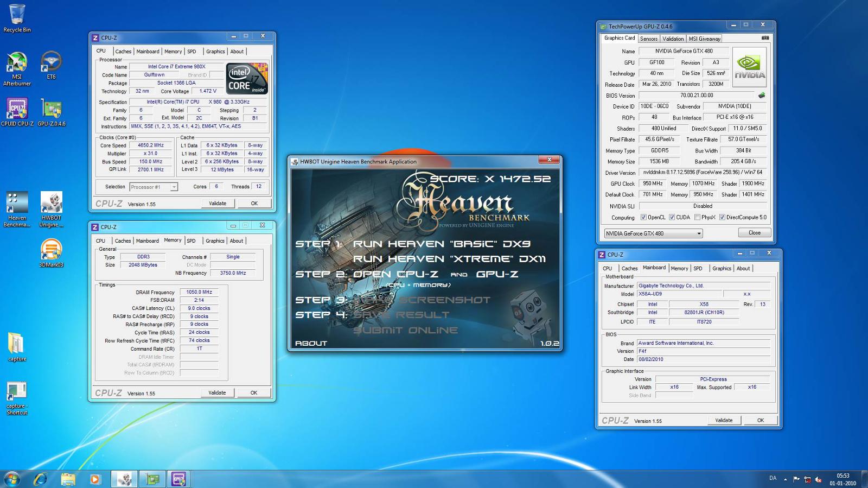Open CPUID CPU-Z desktop shortcut
Image resolution: width=868 pixels, height=488 pixels.
click(x=17, y=112)
